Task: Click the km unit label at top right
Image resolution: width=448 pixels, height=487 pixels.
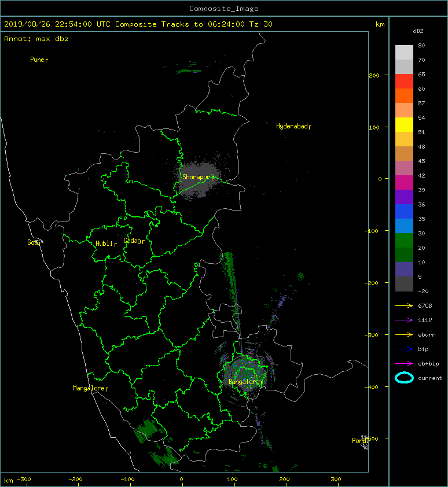Action: 380,24
